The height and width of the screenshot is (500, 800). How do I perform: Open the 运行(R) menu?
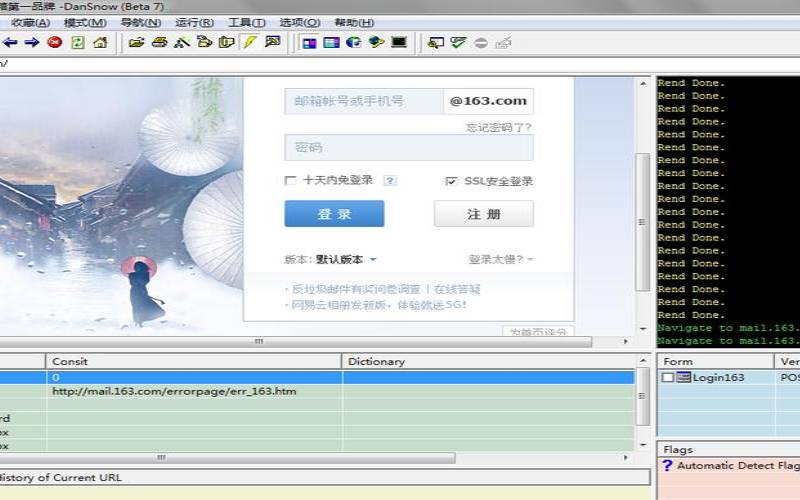[x=194, y=22]
